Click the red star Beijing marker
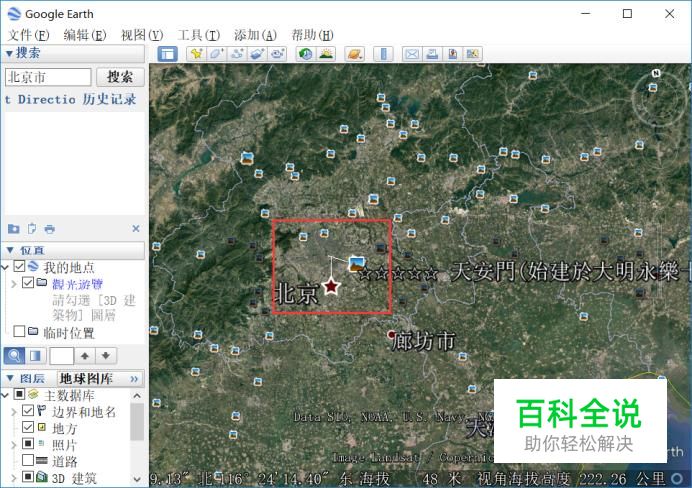The image size is (692, 488). point(331,286)
